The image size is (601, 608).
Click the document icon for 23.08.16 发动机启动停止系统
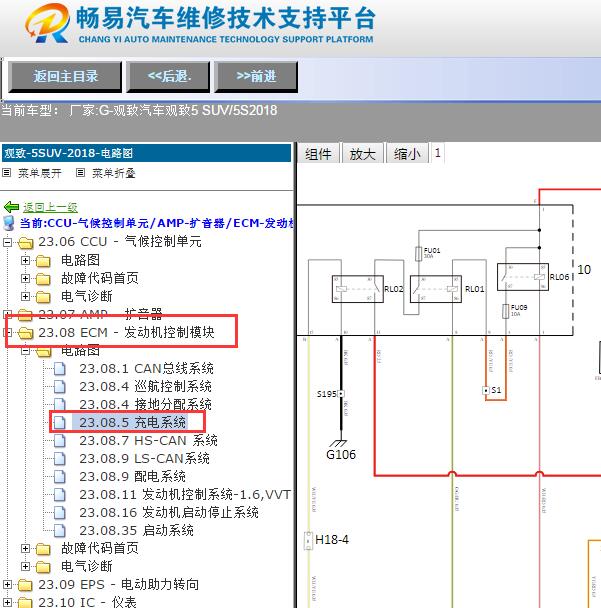(x=59, y=513)
